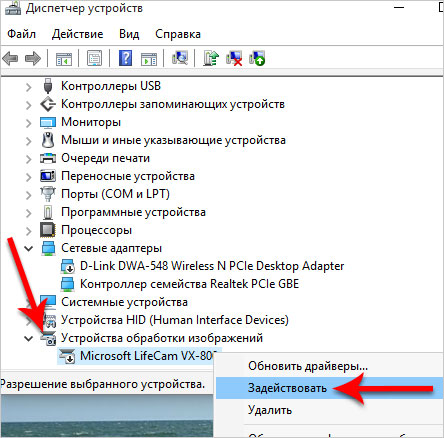Viewport: 444px width, 438px height.
Task: Choose Задействовать in context menu
Action: coord(287,388)
